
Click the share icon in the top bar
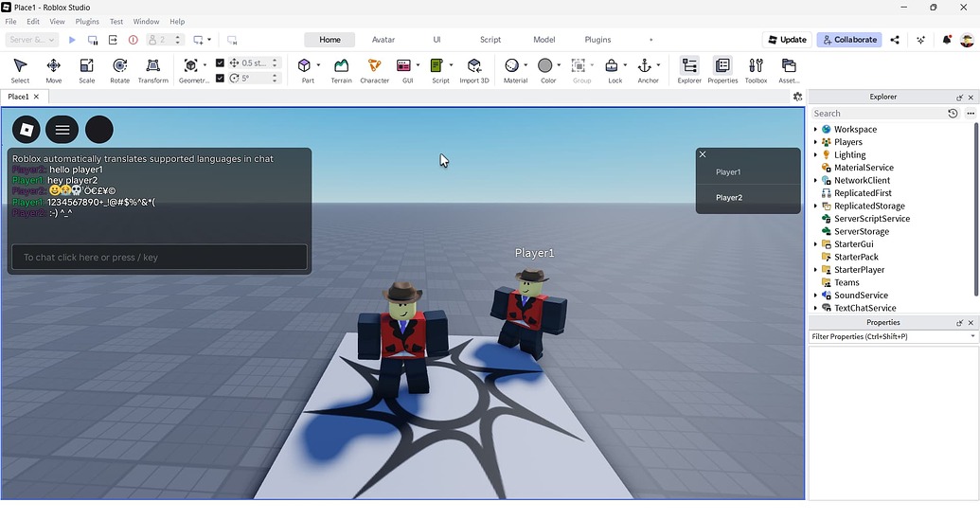[x=895, y=40]
